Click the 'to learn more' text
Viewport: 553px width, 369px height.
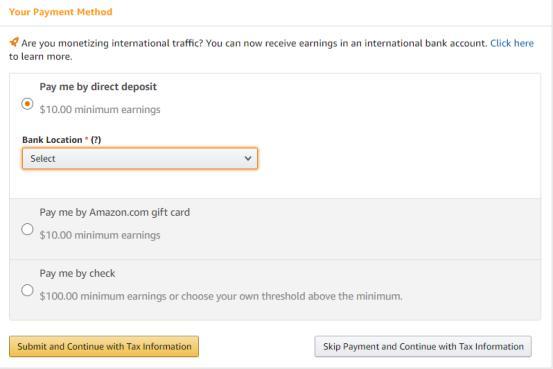(x=41, y=56)
